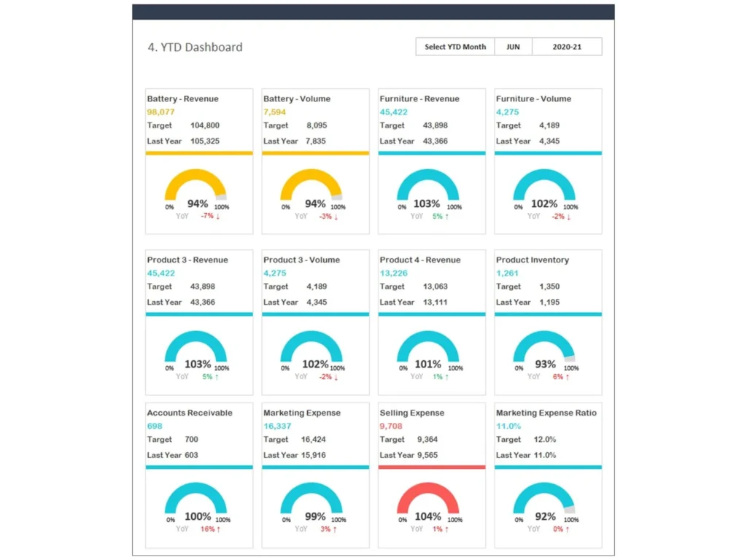Click the yellow progress bar under Battery - Revenue
Screen dimensions: 747x560
[198, 152]
